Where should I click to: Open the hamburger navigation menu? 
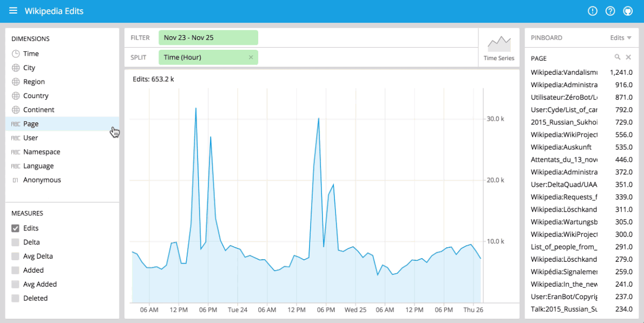click(13, 11)
